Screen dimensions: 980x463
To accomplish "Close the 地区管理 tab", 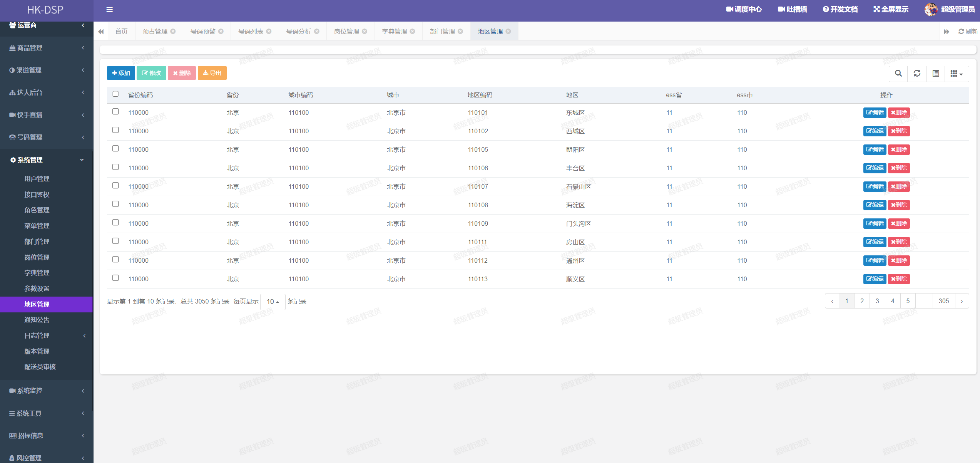I will pos(508,32).
